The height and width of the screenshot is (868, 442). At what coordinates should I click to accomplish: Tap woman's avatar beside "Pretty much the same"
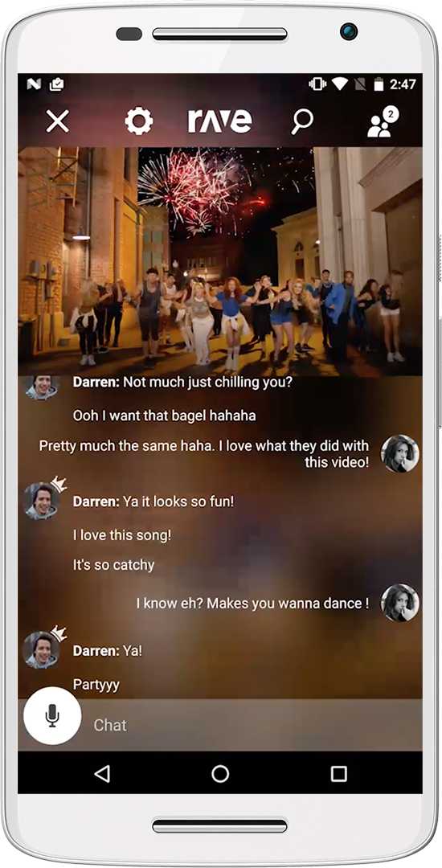400,453
